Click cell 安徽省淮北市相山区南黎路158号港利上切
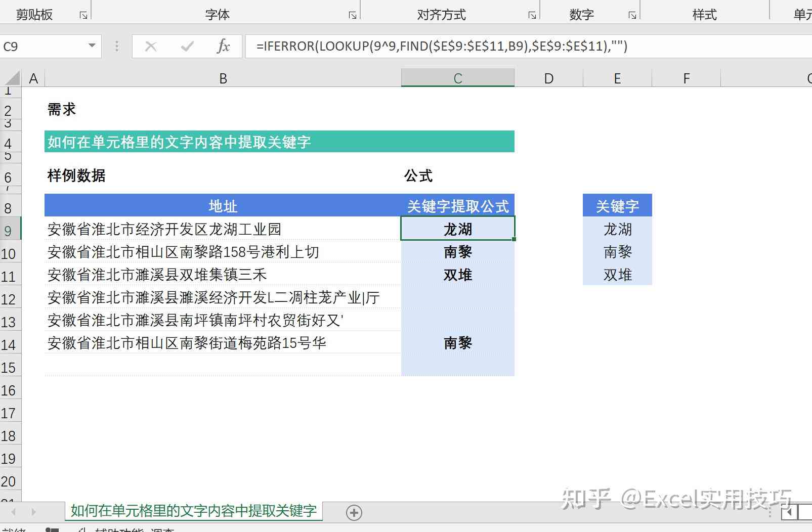This screenshot has width=812, height=532. click(223, 251)
